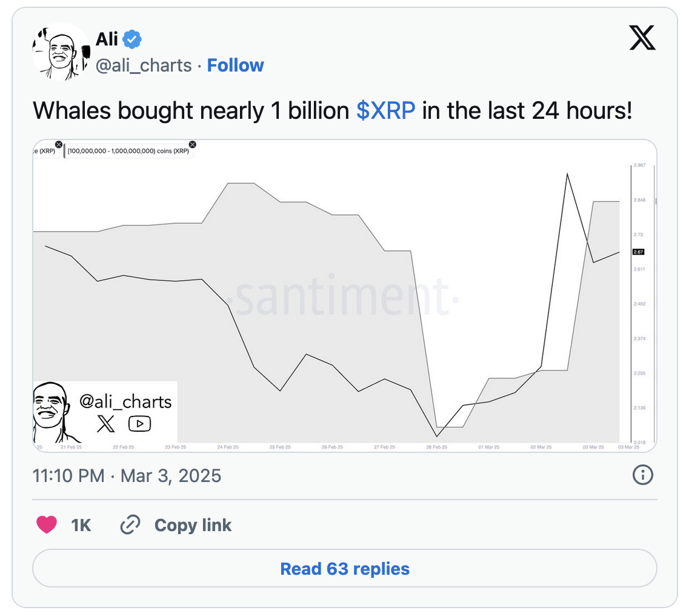Click the 2.67 current price label on the chart
This screenshot has width=686, height=616.
pyautogui.click(x=638, y=252)
